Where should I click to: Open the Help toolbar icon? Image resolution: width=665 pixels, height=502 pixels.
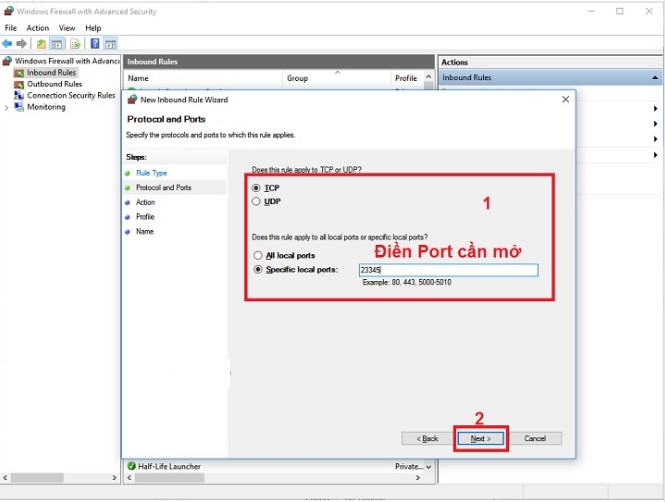tap(95, 44)
